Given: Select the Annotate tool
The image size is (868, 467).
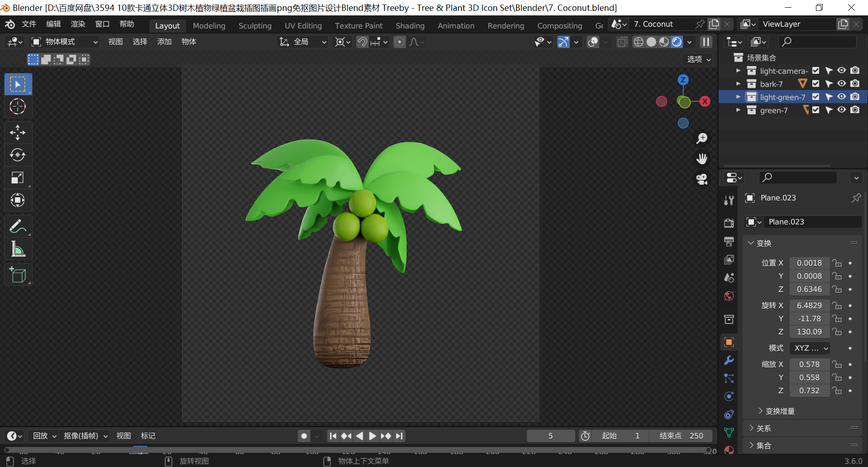Looking at the screenshot, I should pos(18,226).
